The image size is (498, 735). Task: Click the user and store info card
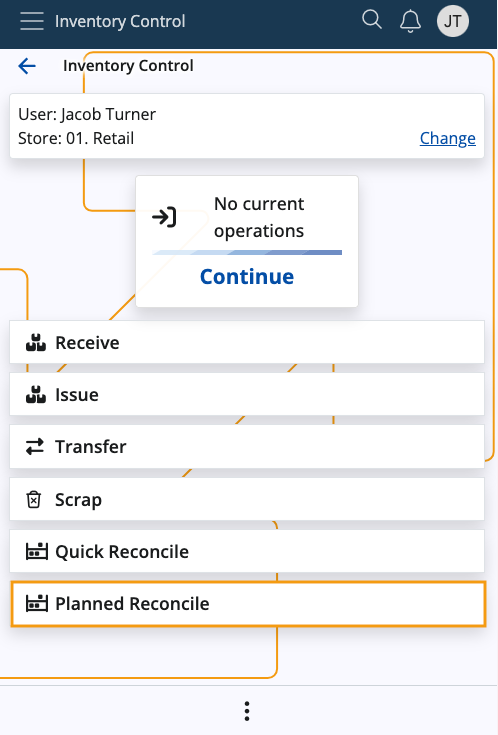coord(247,126)
